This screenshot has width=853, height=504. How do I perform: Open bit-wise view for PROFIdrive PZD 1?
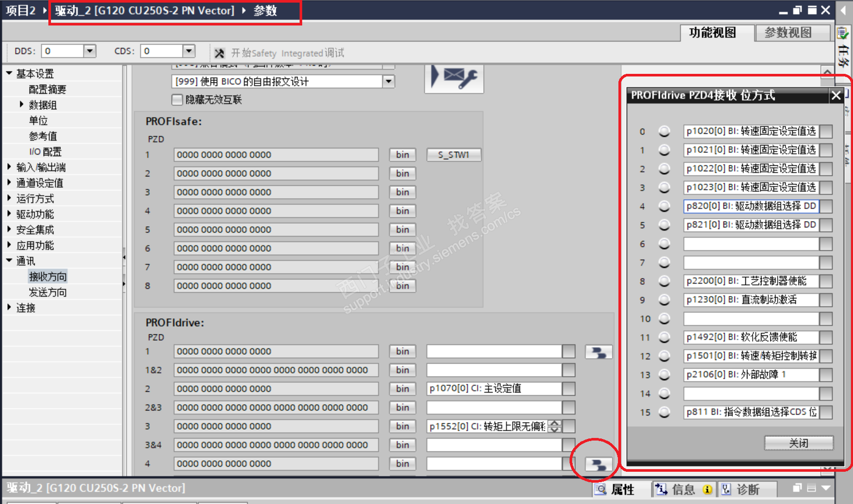[599, 352]
